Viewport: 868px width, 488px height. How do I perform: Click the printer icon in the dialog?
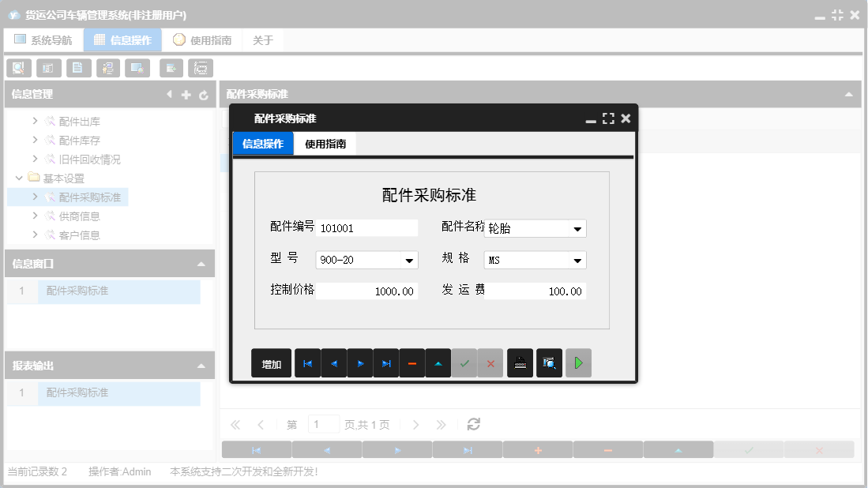pos(520,362)
